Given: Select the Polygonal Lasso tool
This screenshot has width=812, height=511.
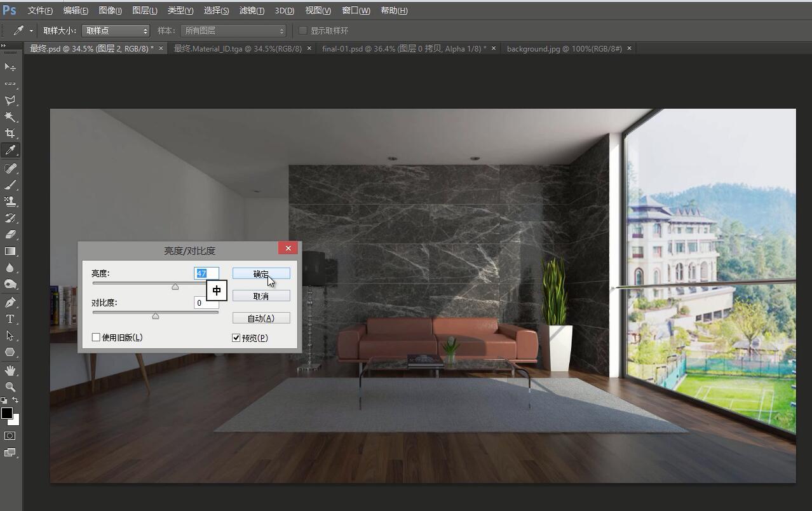Looking at the screenshot, I should point(10,100).
